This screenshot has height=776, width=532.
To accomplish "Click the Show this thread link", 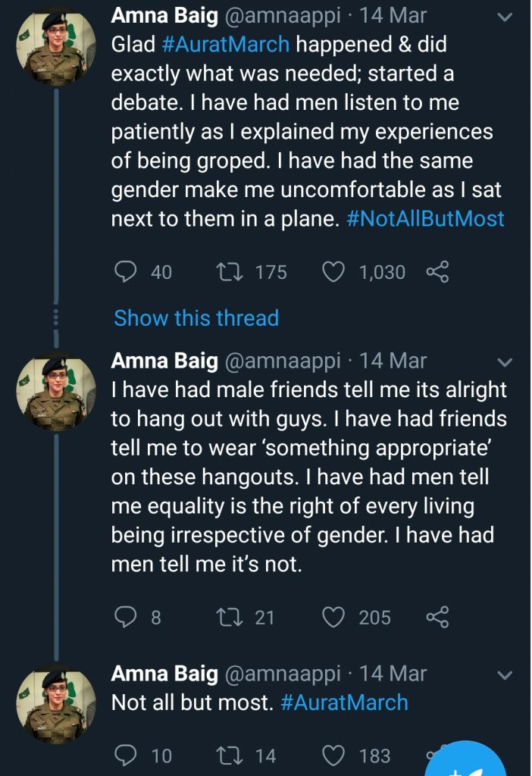I will 196,318.
